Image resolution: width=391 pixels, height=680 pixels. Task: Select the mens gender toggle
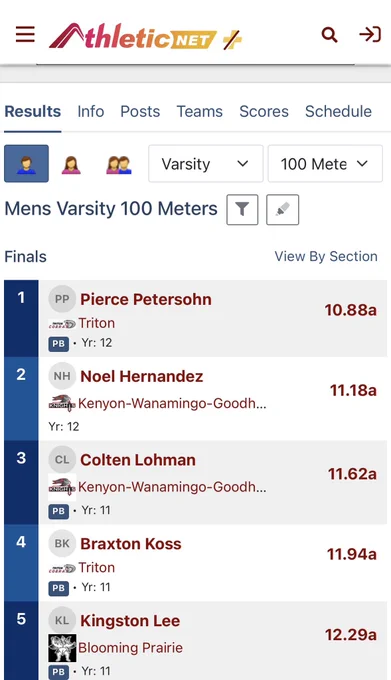point(26,164)
